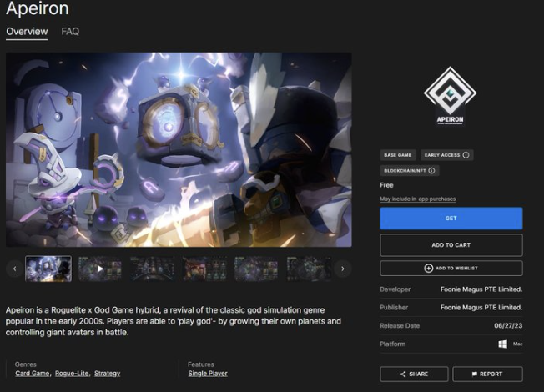Screen dimensions: 544x392
Task: Browse the Rogue-Lite genre
Action: (72, 374)
